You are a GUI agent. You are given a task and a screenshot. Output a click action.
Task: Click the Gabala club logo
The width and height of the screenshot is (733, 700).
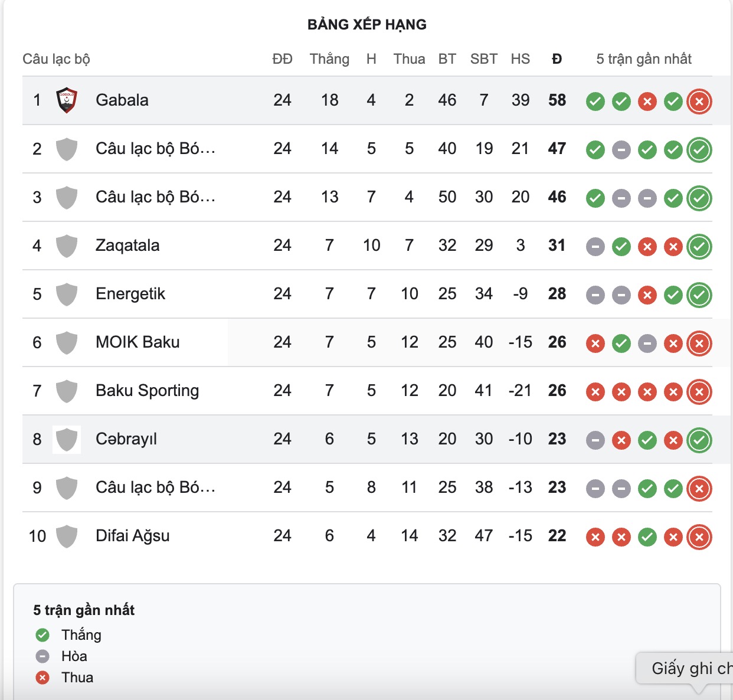tap(67, 100)
